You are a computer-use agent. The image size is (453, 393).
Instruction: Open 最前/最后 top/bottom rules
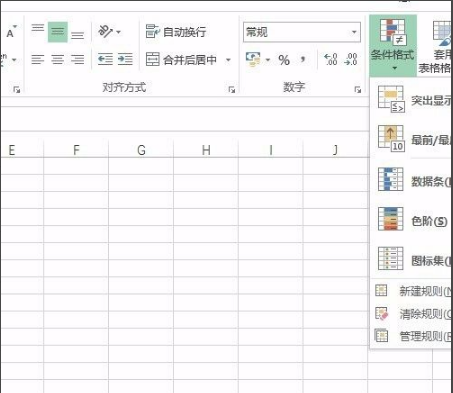[411, 140]
